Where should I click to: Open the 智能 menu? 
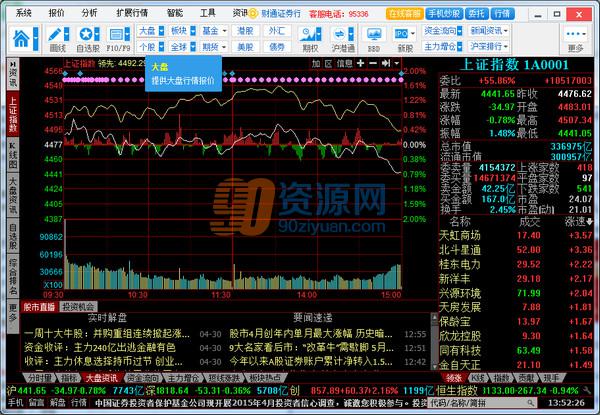(175, 13)
